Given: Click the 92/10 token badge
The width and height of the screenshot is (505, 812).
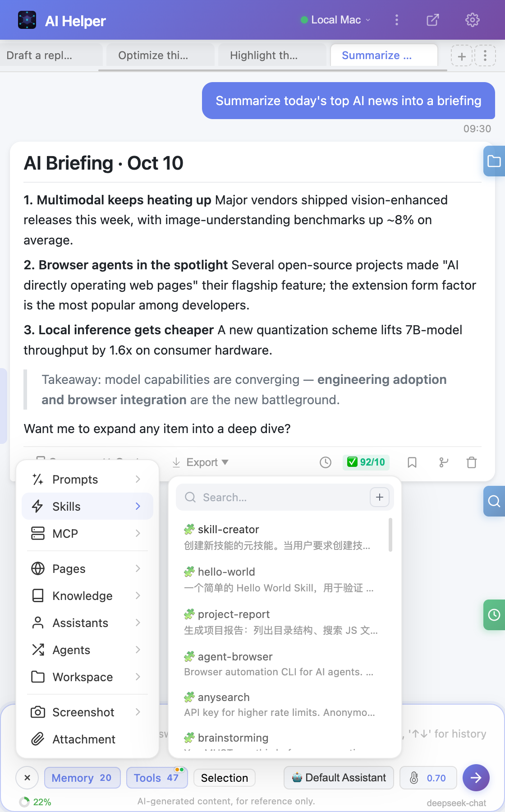Looking at the screenshot, I should click(366, 462).
